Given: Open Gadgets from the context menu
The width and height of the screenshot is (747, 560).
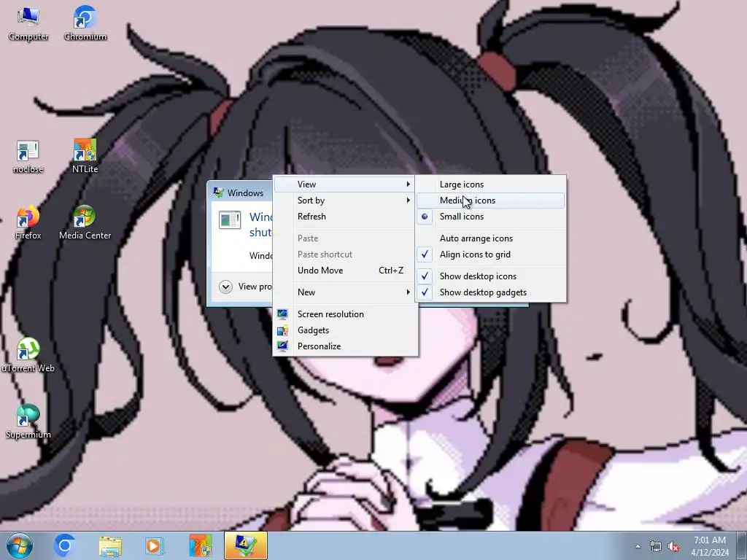Looking at the screenshot, I should (x=345, y=330).
